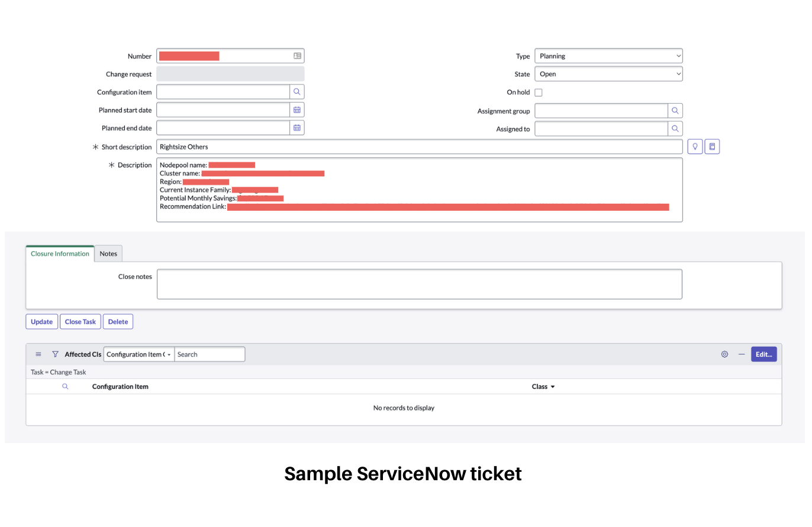Expand Configuration Item search field dropdown
This screenshot has height=527, width=812.
pos(138,354)
